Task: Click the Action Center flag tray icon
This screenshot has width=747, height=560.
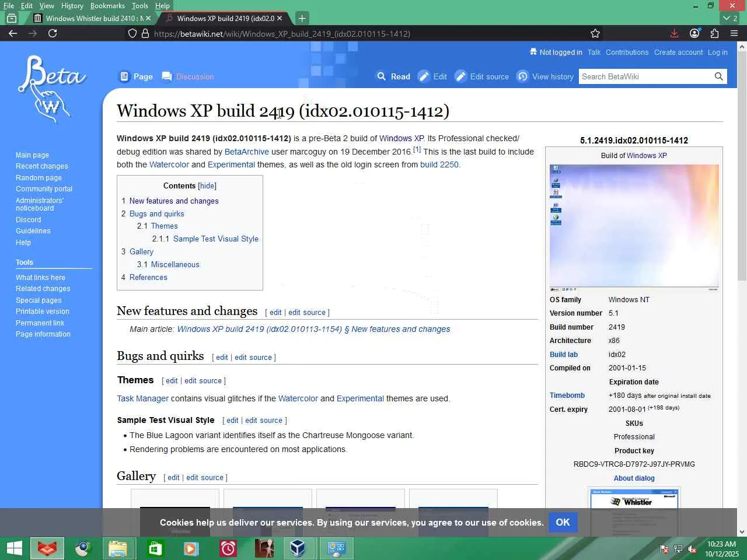Action: (x=664, y=549)
